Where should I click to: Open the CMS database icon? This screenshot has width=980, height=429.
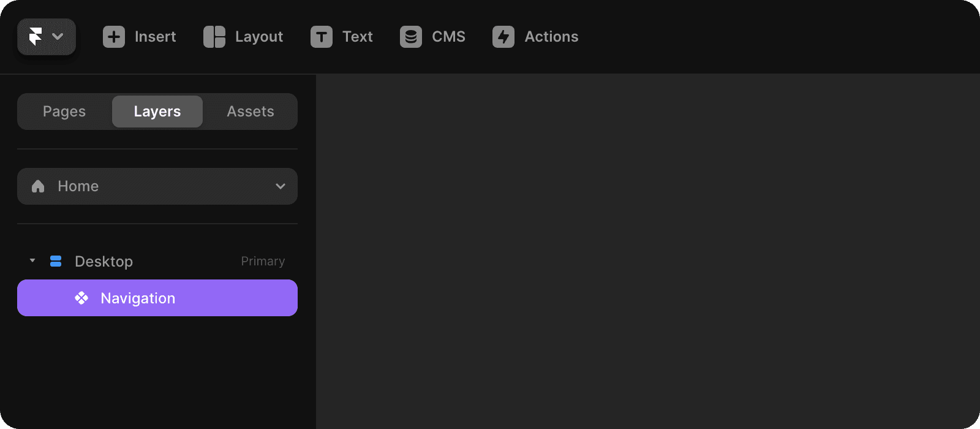point(411,37)
